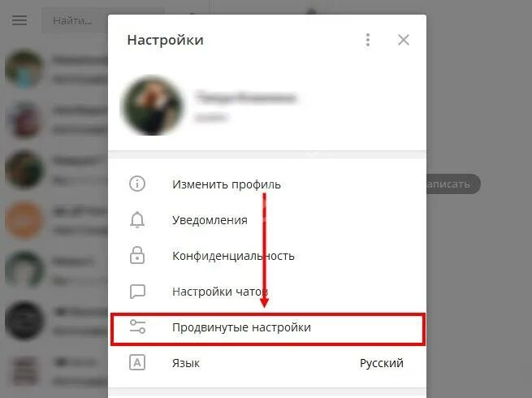Click the sliders icon for advanced settings
The image size is (532, 398).
pos(137,327)
